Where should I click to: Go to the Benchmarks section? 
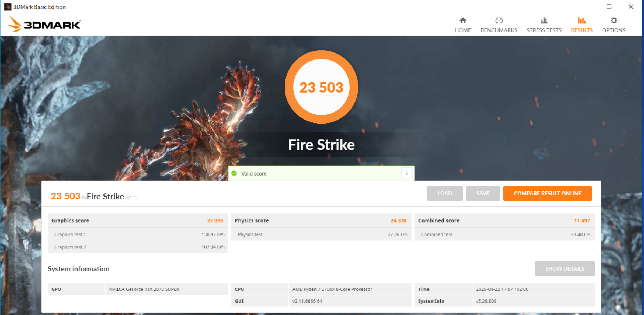[499, 25]
